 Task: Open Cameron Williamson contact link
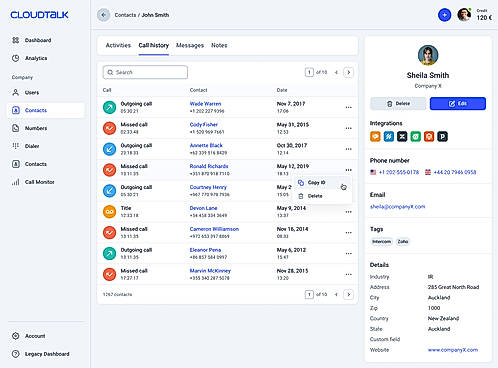214,229
